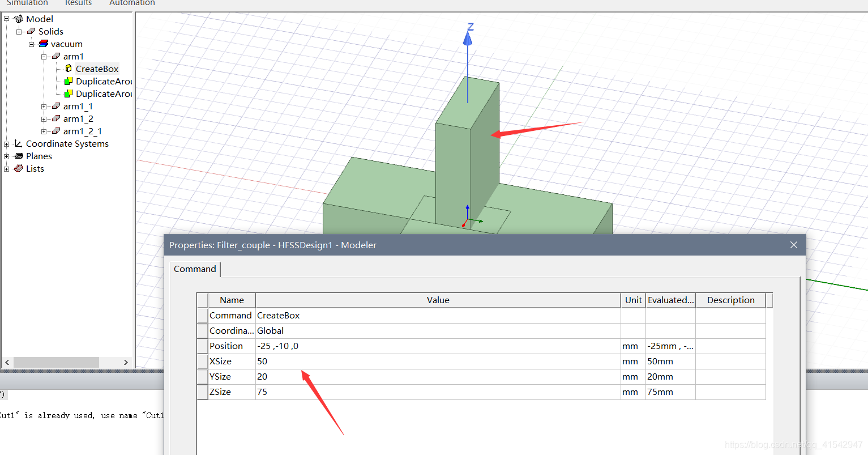The image size is (868, 455).
Task: Click the XSize unit mm cell
Action: 633,362
